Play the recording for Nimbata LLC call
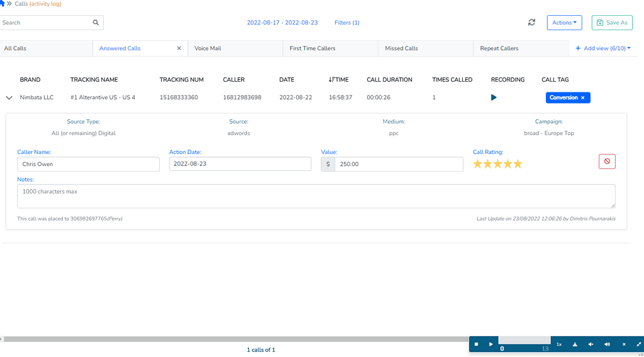The image size is (644, 357). click(x=494, y=97)
